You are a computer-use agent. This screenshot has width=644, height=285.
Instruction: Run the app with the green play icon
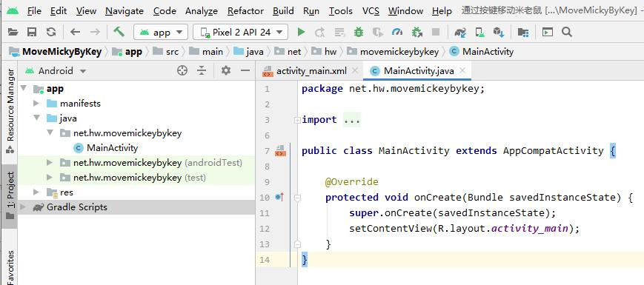tap(301, 32)
